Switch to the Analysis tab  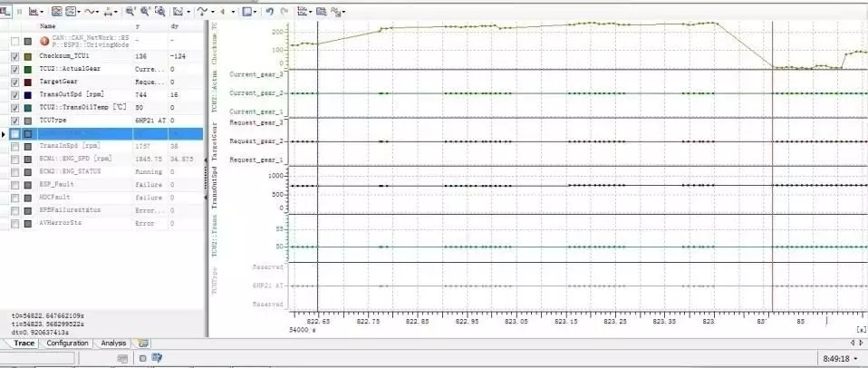[x=113, y=344]
